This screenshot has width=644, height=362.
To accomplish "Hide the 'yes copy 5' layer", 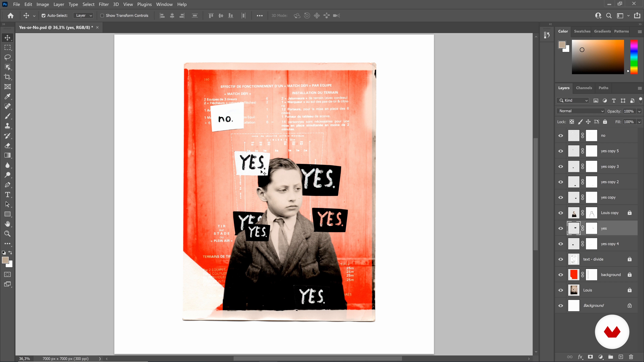I will tap(561, 151).
